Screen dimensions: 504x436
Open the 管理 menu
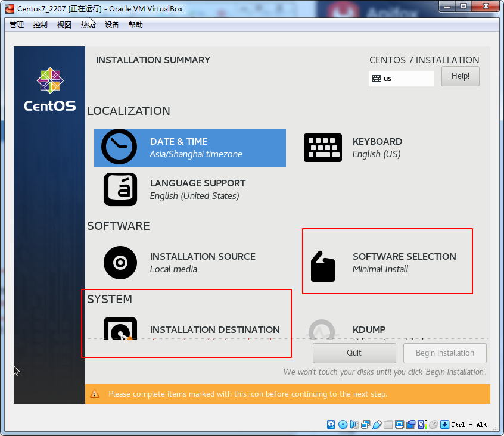tap(17, 25)
